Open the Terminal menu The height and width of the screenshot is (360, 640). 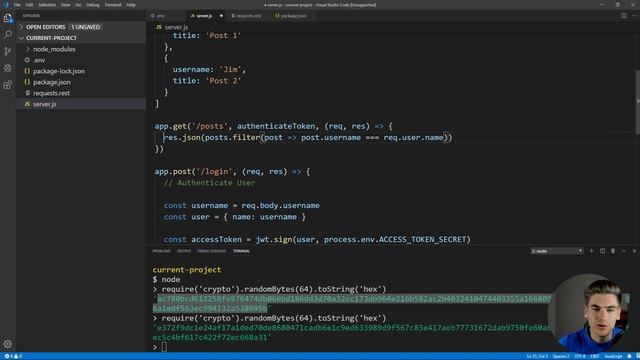click(113, 5)
